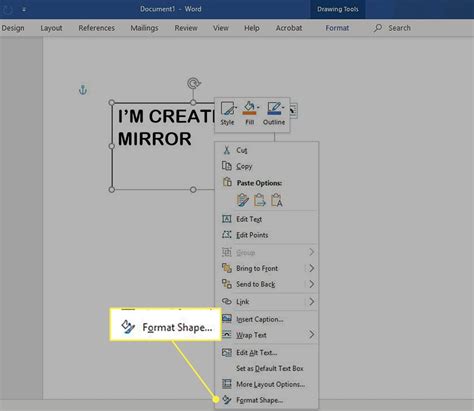Click the text box's bottom-left corner sizing handle
474x411 pixels.
[112, 190]
